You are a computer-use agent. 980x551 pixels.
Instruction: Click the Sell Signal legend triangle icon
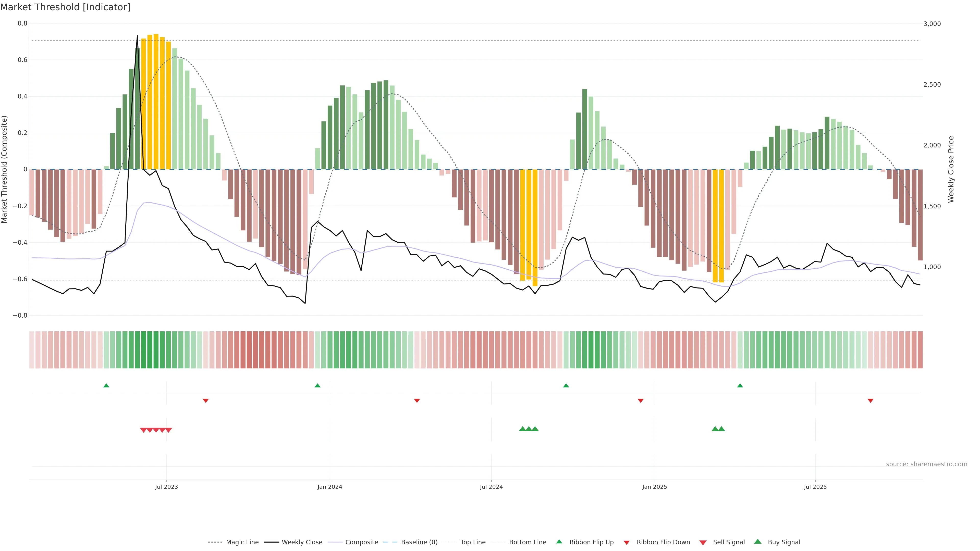click(703, 543)
